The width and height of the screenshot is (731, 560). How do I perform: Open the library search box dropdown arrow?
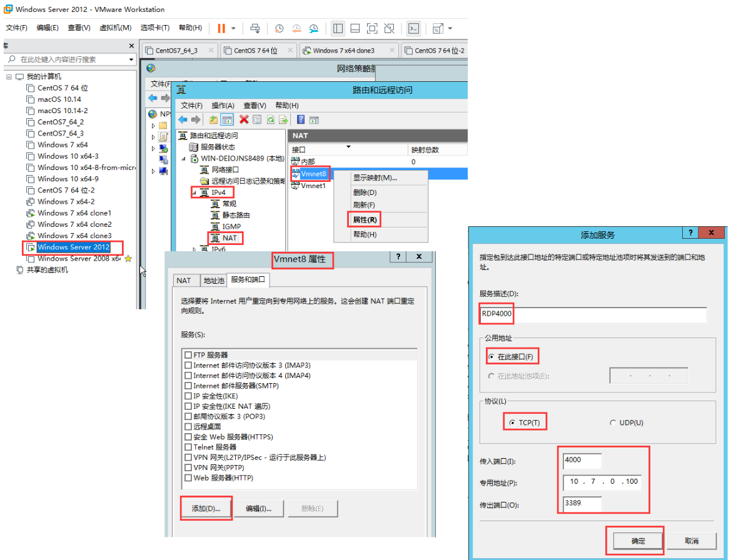131,59
